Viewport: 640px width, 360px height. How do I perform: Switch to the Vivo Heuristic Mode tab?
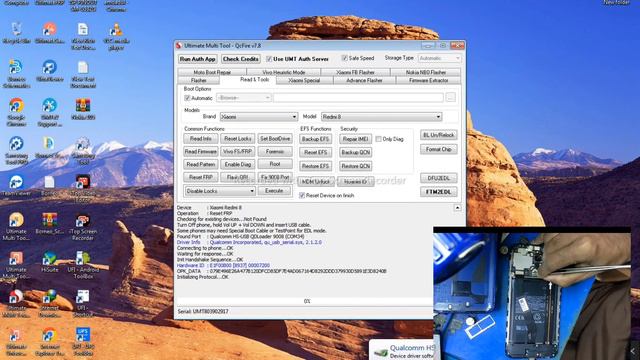coord(284,72)
